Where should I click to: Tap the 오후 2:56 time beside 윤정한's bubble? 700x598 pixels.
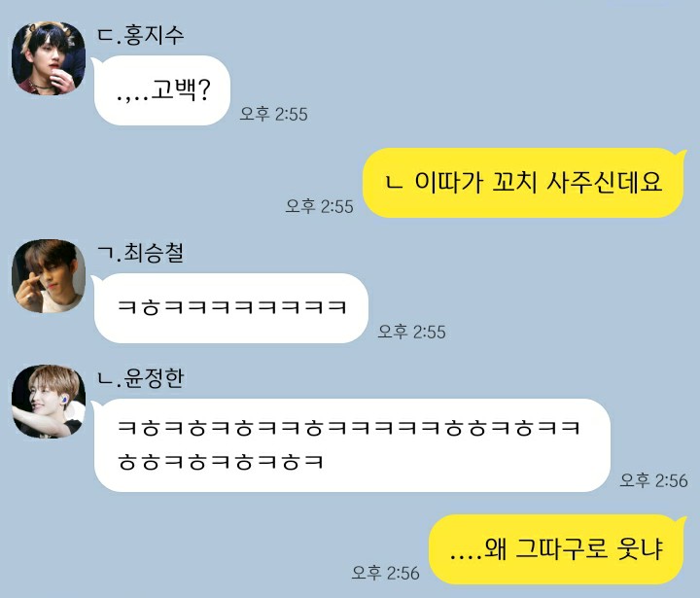coord(654,480)
